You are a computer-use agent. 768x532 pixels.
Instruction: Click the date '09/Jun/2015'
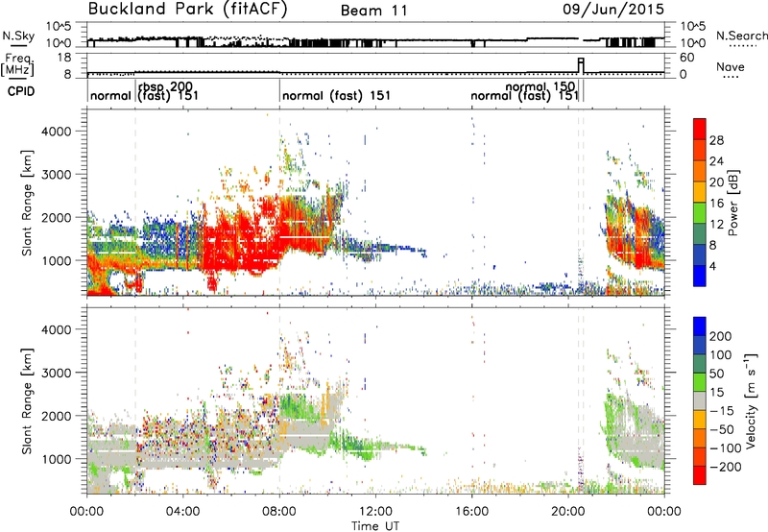[613, 10]
